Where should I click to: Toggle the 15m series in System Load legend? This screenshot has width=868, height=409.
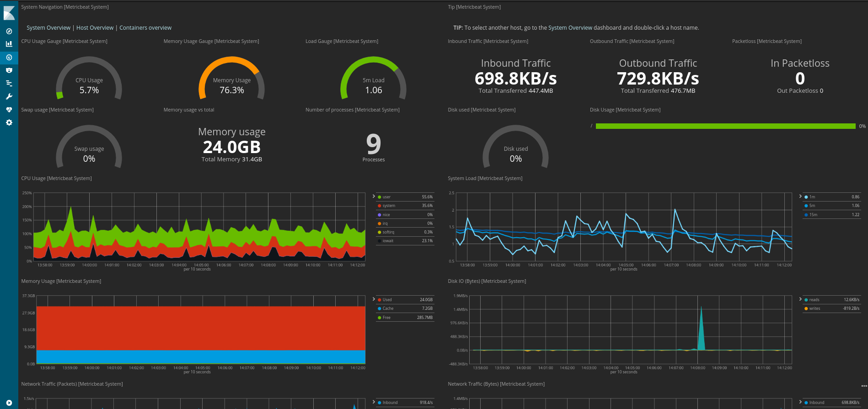[x=813, y=215]
